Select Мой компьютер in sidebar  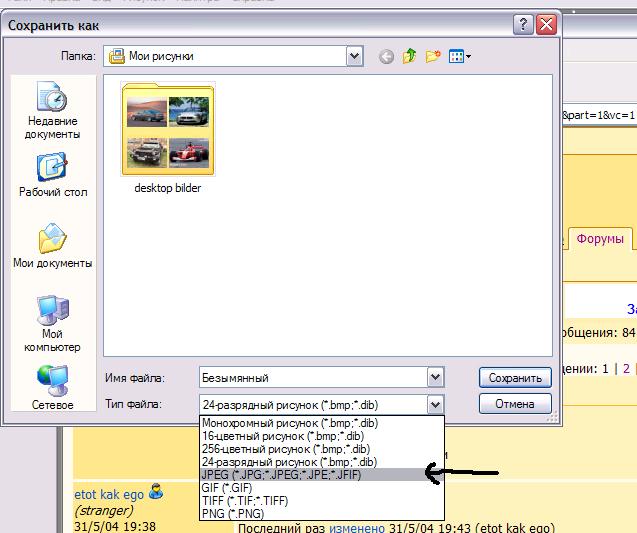click(52, 322)
